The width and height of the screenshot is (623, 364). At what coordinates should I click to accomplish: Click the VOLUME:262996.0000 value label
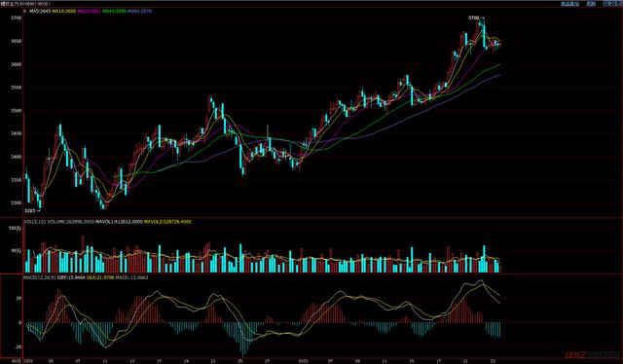pos(71,222)
